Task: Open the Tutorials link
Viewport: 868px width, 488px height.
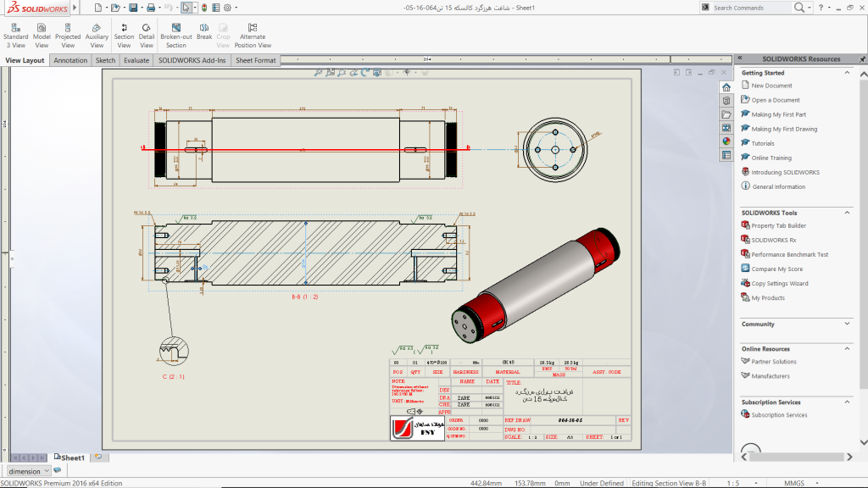Action: [763, 143]
